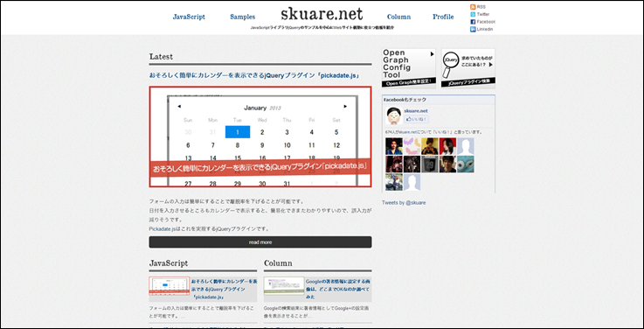Open the RSS feed icon

[473, 7]
